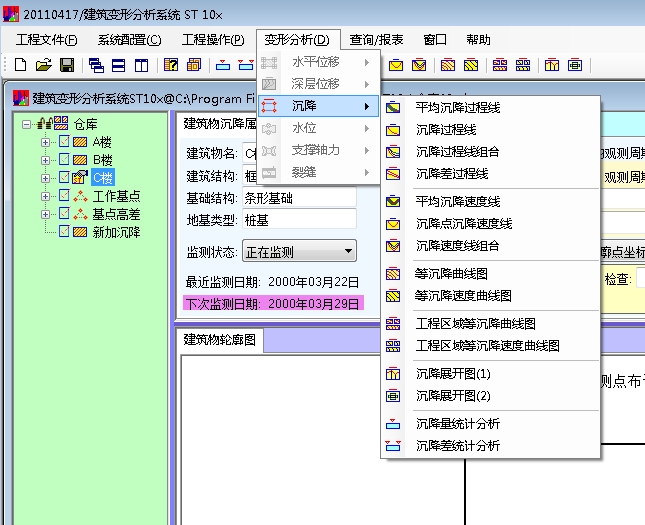The width and height of the screenshot is (645, 525).
Task: Click the cascade windows toolbar icon
Action: 96,65
